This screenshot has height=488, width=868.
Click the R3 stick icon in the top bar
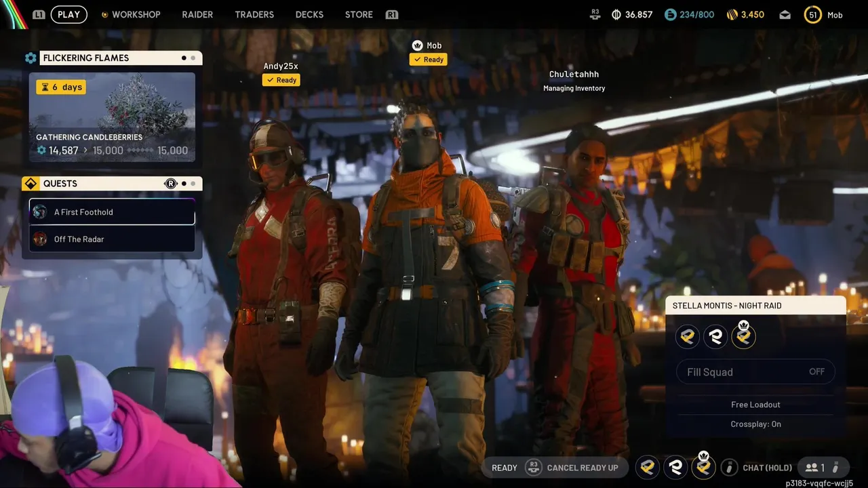[x=595, y=14]
